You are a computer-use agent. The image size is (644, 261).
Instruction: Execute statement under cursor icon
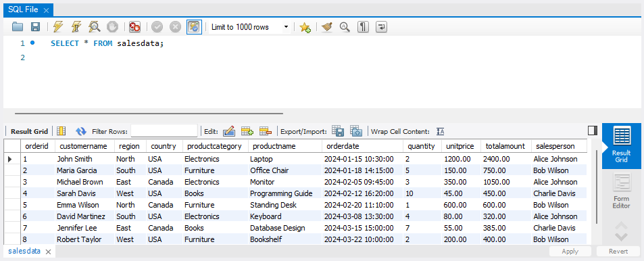coord(76,27)
